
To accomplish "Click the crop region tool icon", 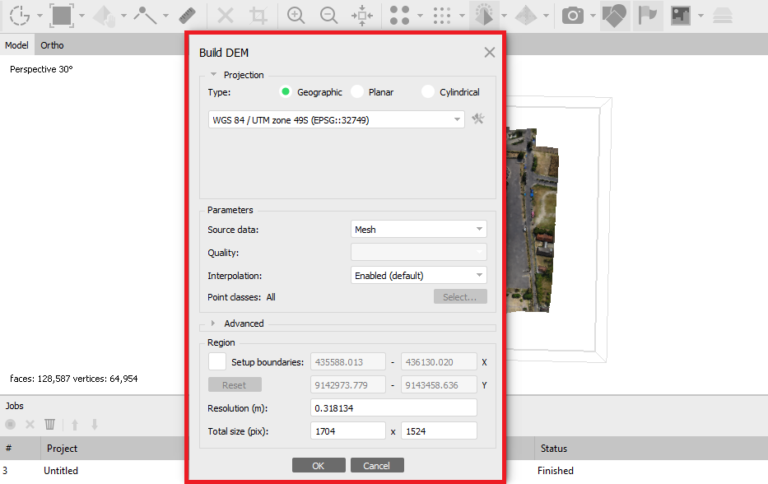I will (259, 16).
